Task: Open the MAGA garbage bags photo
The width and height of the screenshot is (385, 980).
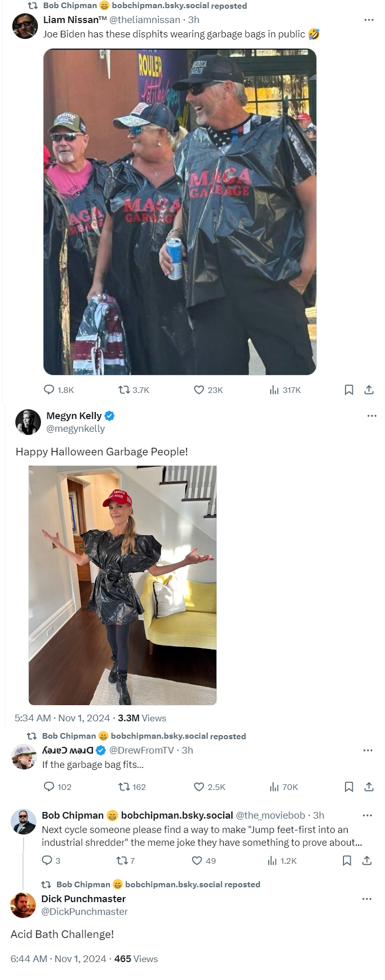Action: point(180,212)
